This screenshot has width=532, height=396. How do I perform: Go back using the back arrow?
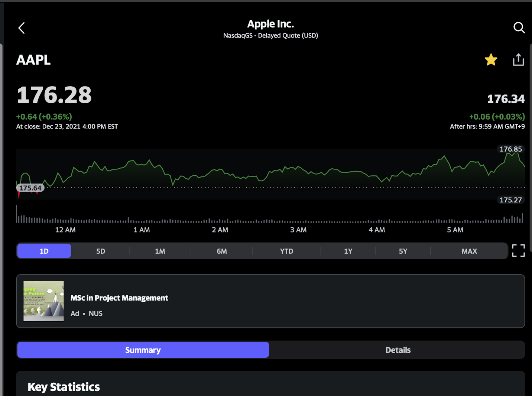point(22,28)
